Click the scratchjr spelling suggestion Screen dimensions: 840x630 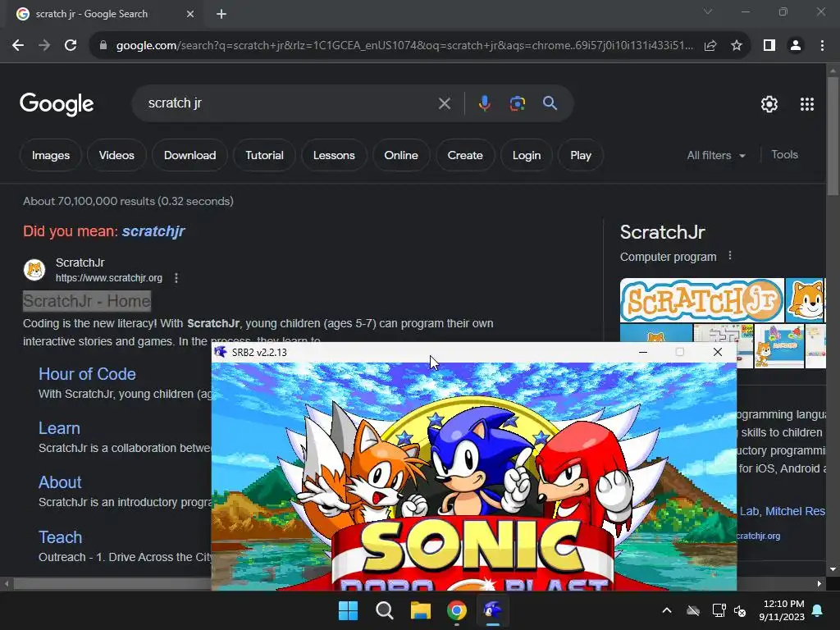pos(153,231)
